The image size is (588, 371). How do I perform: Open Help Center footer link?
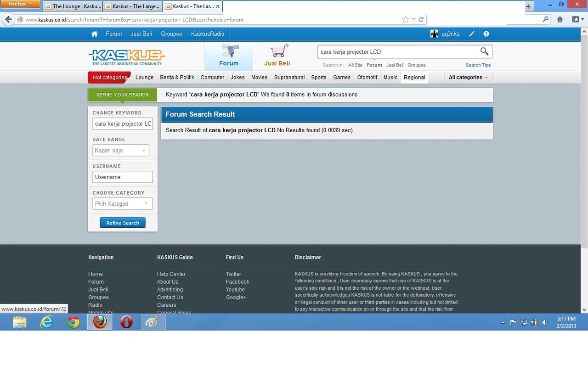point(171,274)
